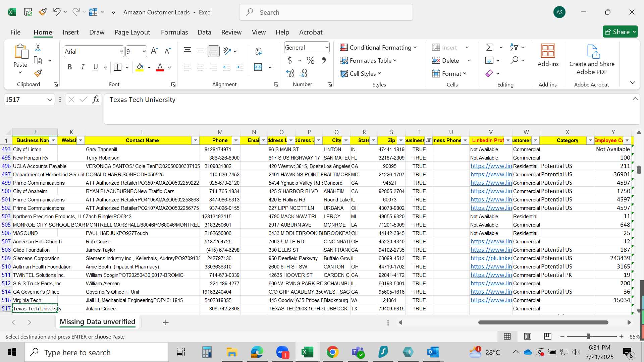Viewport: 644px width, 362px height.
Task: Increase font size with the larger A icon
Action: coord(154,51)
